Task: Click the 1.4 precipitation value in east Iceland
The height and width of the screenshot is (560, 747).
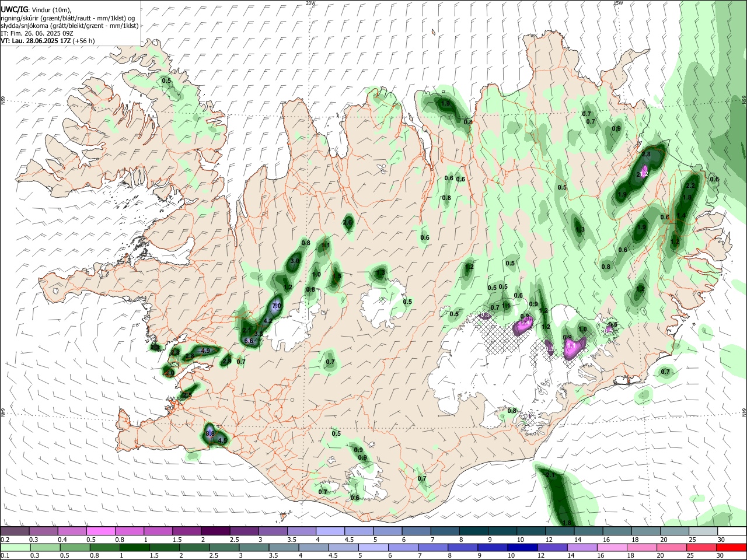Action: (x=681, y=216)
